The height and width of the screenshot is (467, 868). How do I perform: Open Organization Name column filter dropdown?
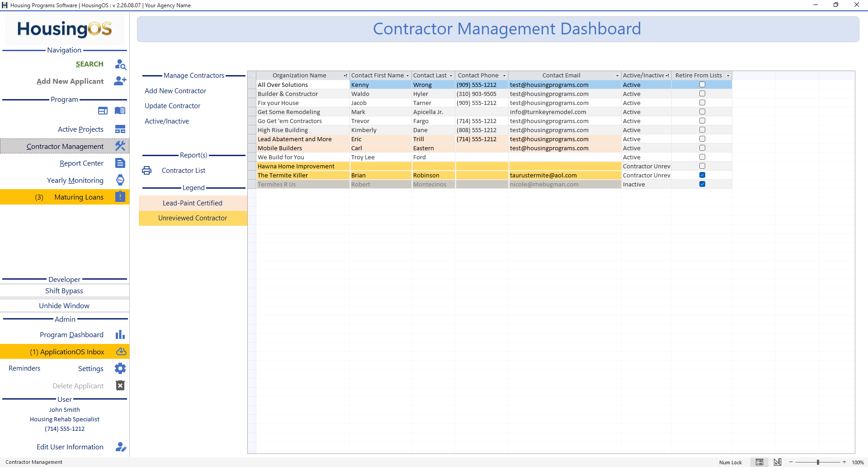pyautogui.click(x=345, y=76)
